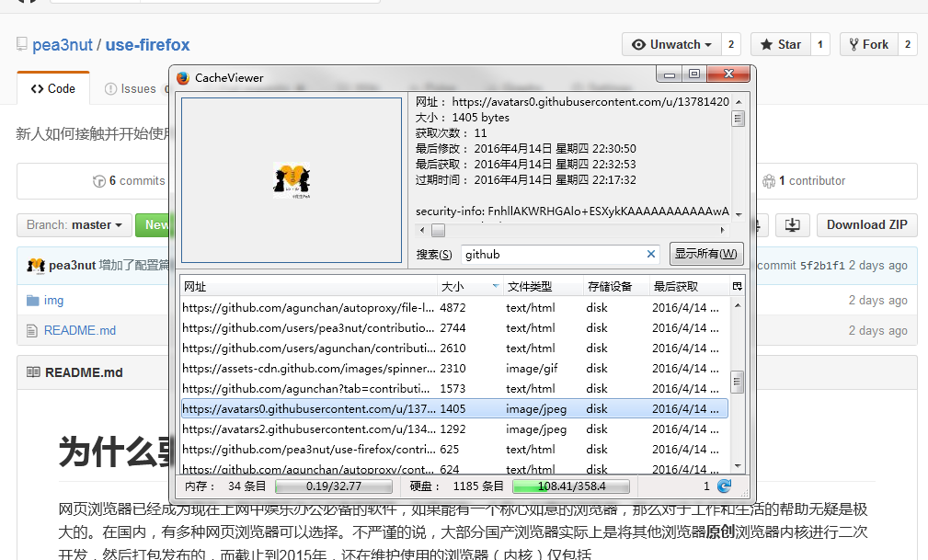This screenshot has width=928, height=560.
Task: Sort list by 最后获取 column header
Action: click(690, 287)
